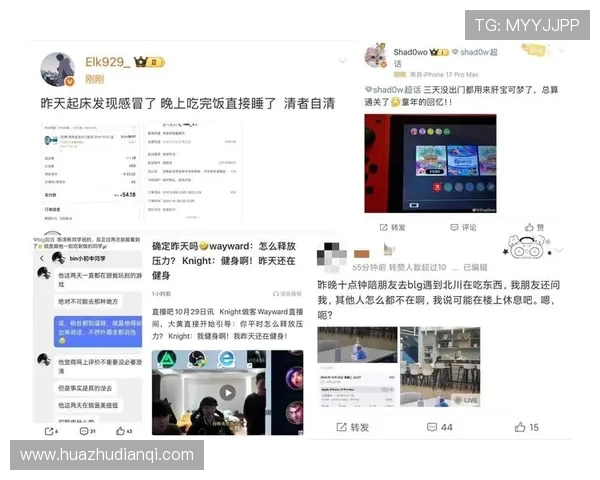
Task: Open the Shad0wo username link
Action: coord(410,52)
